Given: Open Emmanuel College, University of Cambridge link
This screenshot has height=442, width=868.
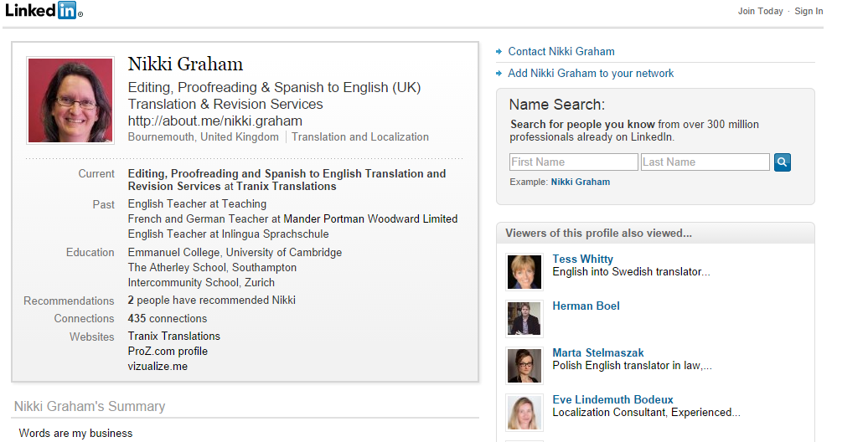Looking at the screenshot, I should pyautogui.click(x=235, y=252).
